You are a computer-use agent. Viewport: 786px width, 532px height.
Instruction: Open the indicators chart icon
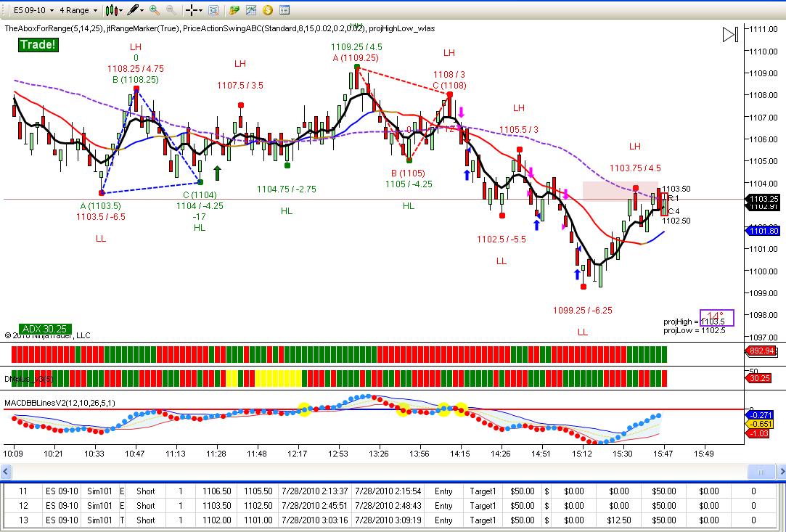point(250,10)
